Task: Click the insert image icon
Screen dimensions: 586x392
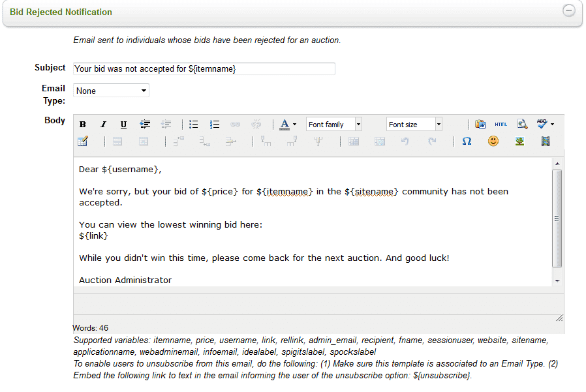Action: [x=520, y=142]
